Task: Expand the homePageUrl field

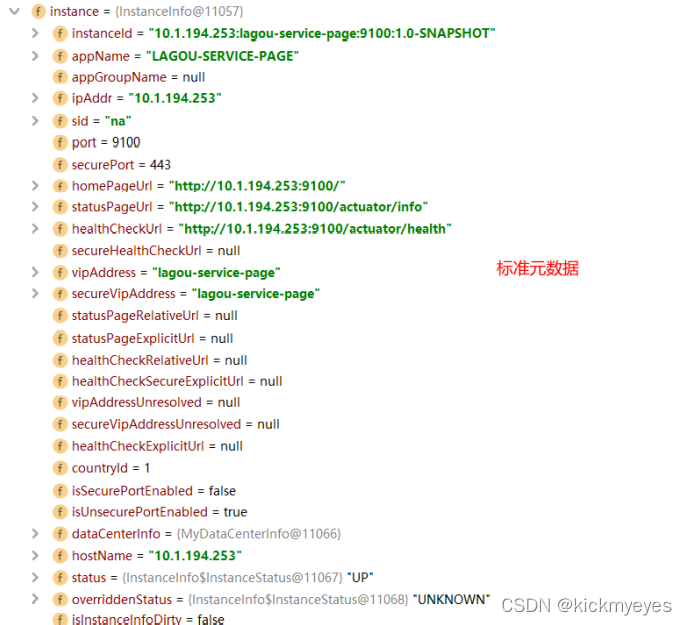Action: point(35,186)
